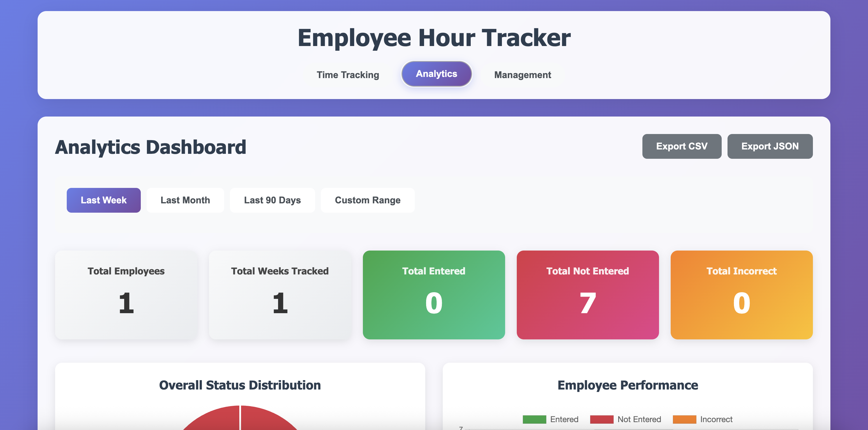The image size is (868, 430).
Task: Click the Total Weeks Tracked card
Action: (280, 295)
